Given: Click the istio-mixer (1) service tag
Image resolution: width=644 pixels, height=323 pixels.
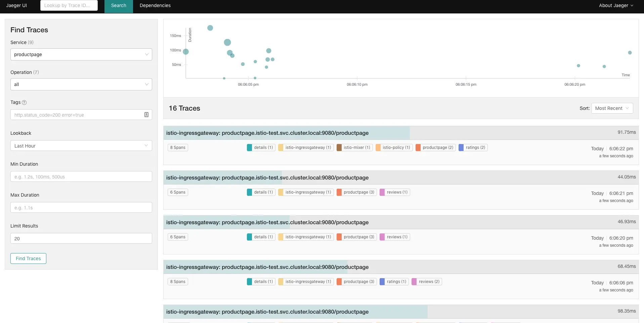Looking at the screenshot, I should click(354, 148).
